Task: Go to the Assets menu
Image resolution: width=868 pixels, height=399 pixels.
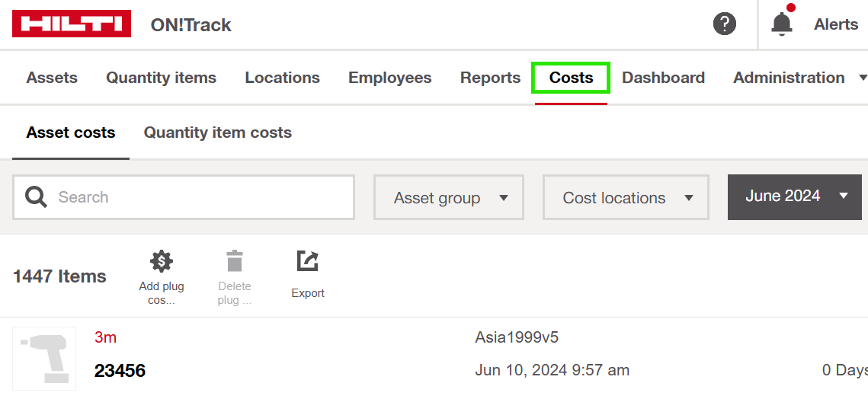Action: [x=52, y=78]
